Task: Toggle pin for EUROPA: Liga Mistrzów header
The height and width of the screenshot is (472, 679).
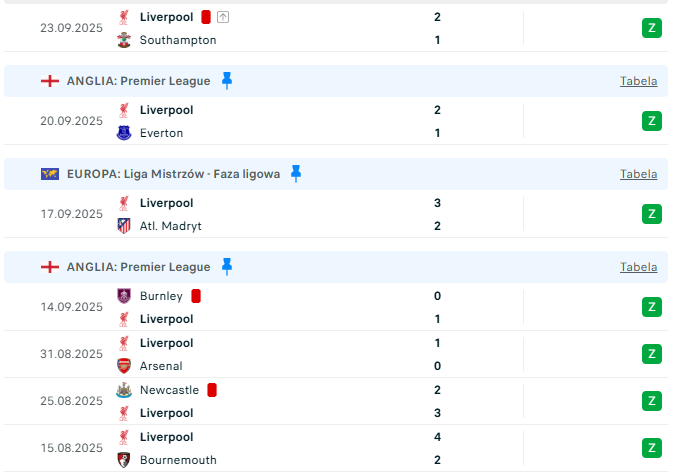Action: point(296,173)
